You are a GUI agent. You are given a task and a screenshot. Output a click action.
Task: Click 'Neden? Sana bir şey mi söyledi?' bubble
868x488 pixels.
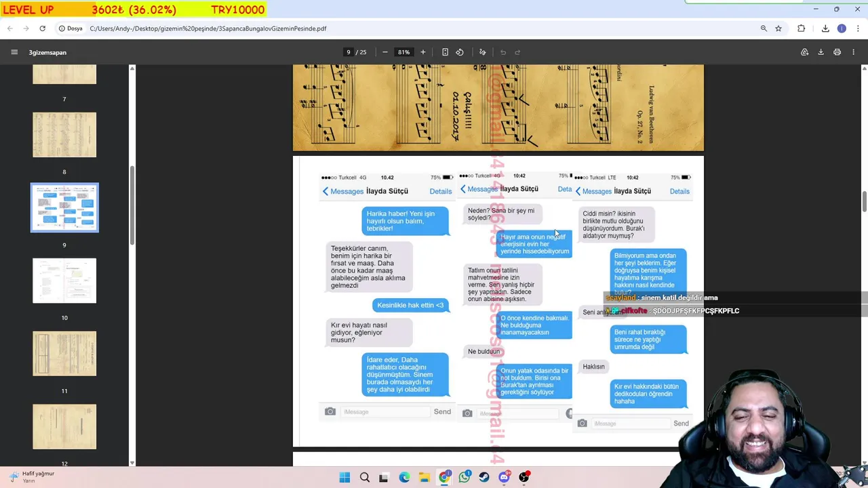pos(502,214)
